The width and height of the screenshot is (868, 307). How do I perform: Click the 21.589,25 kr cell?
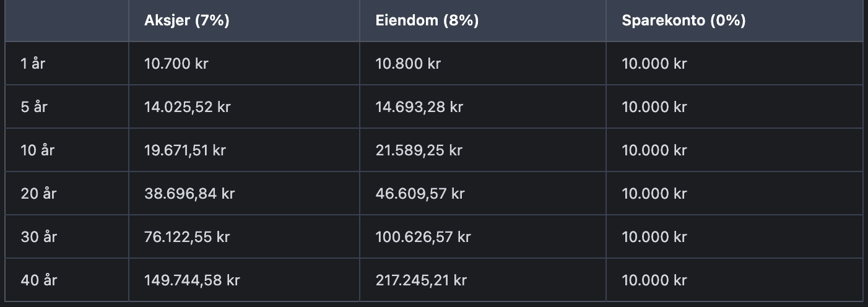coord(419,150)
